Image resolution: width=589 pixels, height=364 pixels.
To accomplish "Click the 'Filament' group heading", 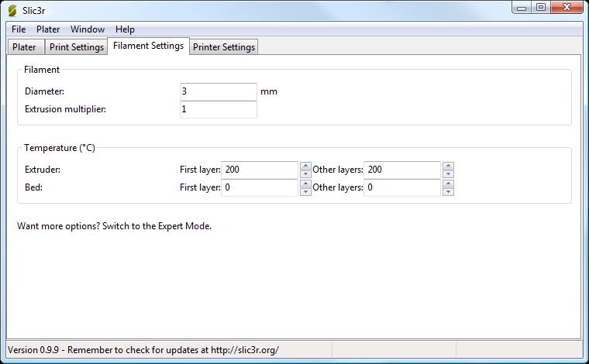I will point(42,70).
